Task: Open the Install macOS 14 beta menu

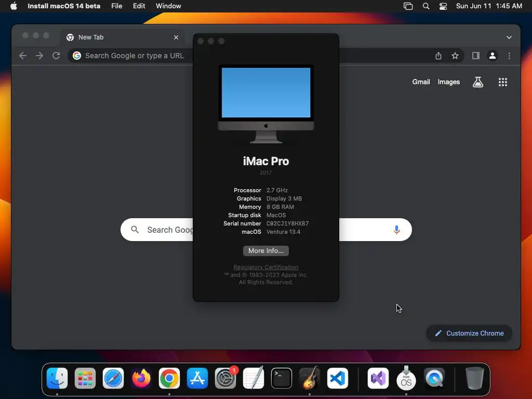Action: (64, 6)
